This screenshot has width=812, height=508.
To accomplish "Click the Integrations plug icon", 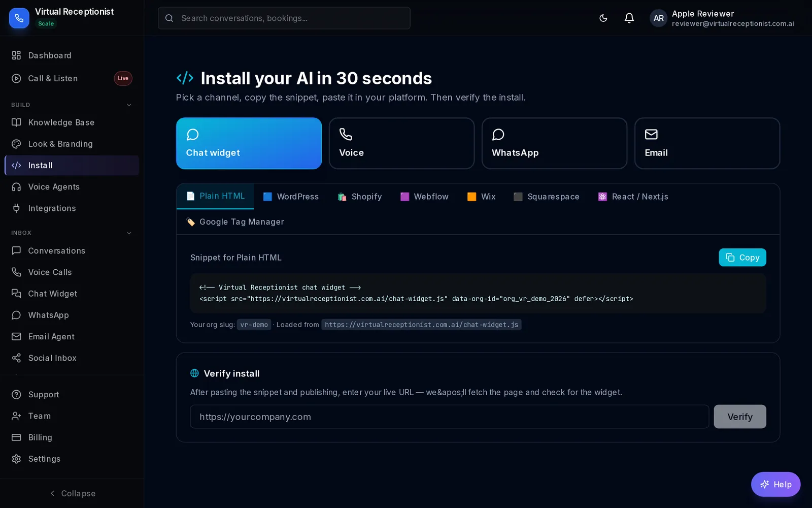I will click(16, 208).
